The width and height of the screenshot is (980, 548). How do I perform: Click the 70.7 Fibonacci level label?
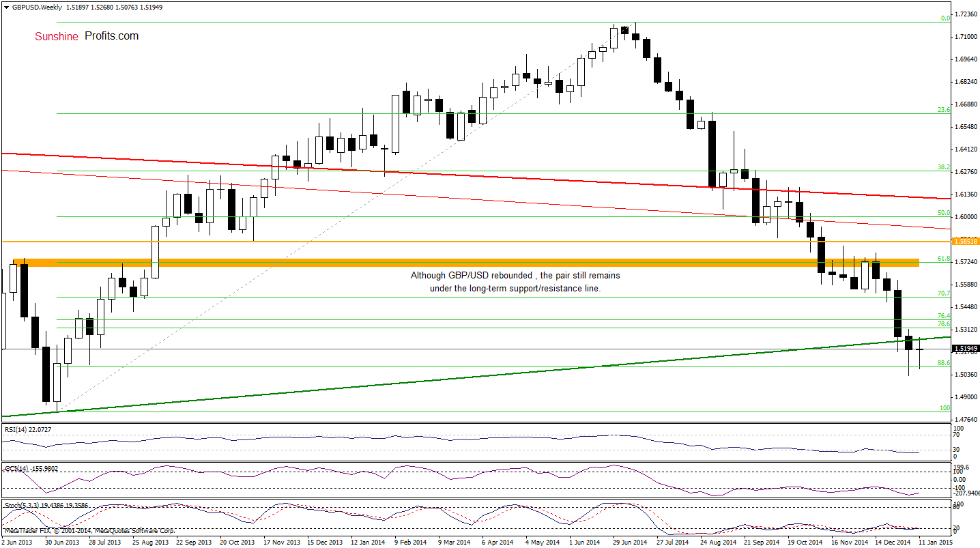pyautogui.click(x=945, y=293)
